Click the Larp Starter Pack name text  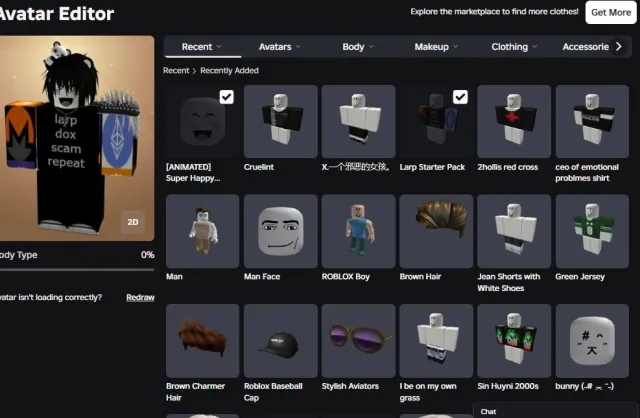coord(432,167)
